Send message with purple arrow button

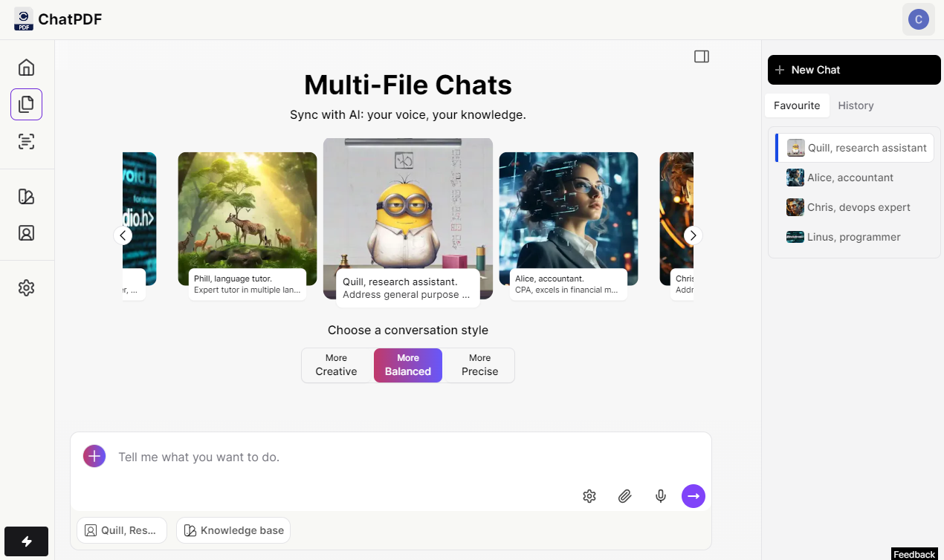[x=694, y=496]
